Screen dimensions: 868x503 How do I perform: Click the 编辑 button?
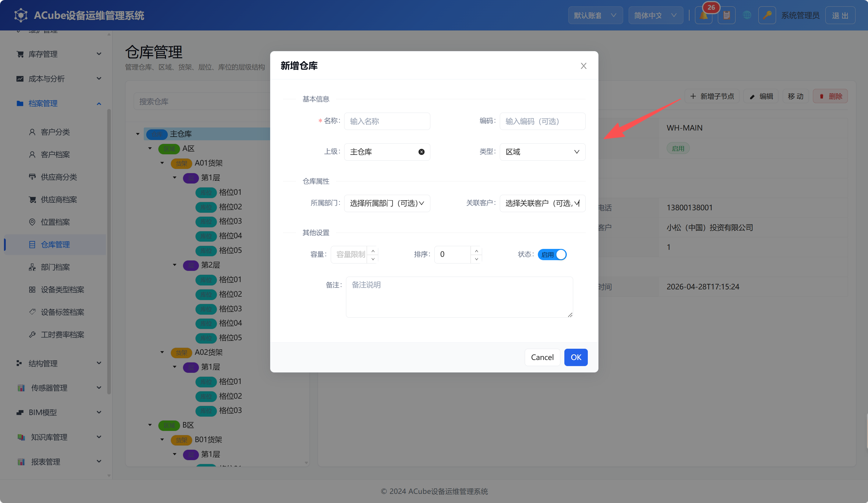pyautogui.click(x=761, y=96)
